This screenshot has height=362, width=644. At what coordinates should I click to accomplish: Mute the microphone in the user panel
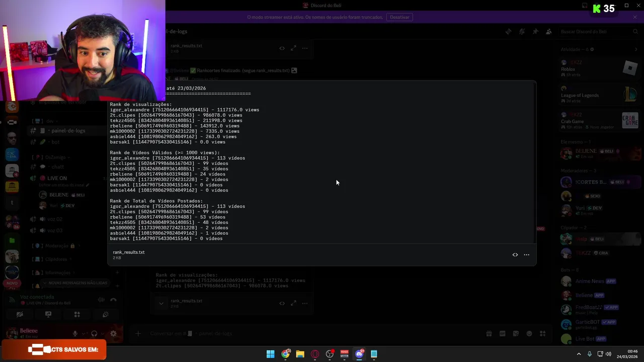(x=75, y=334)
